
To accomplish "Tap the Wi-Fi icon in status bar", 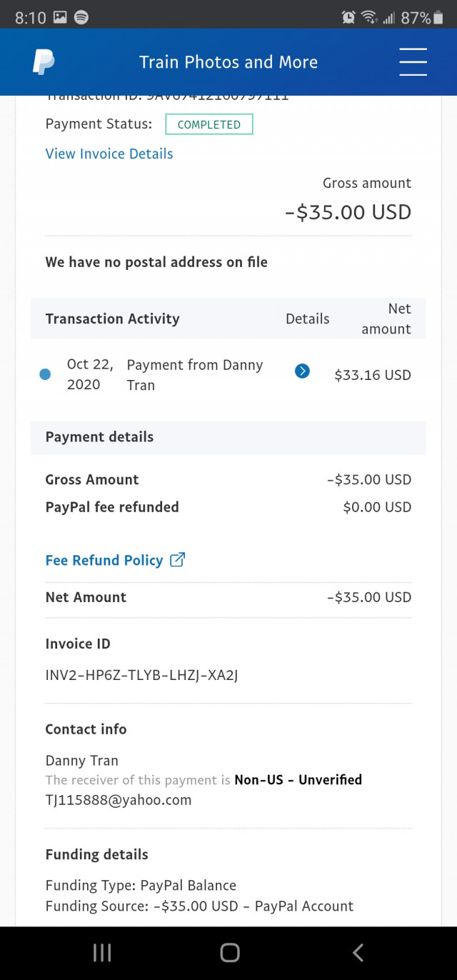I will 369,17.
